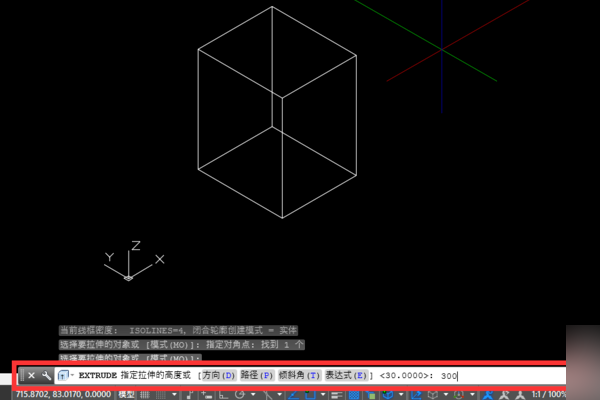The height and width of the screenshot is (400, 600).
Task: Open selection filtering dropdown
Action: [446, 394]
